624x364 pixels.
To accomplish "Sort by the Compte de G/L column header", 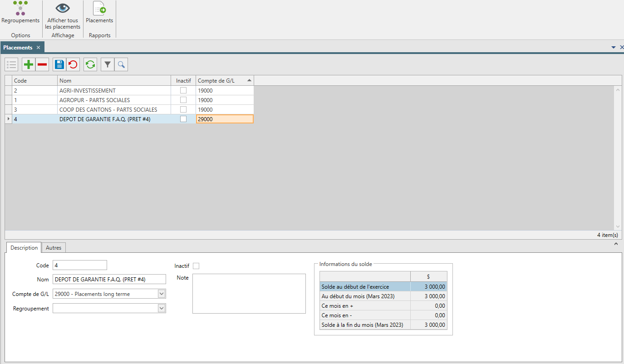I will 225,80.
